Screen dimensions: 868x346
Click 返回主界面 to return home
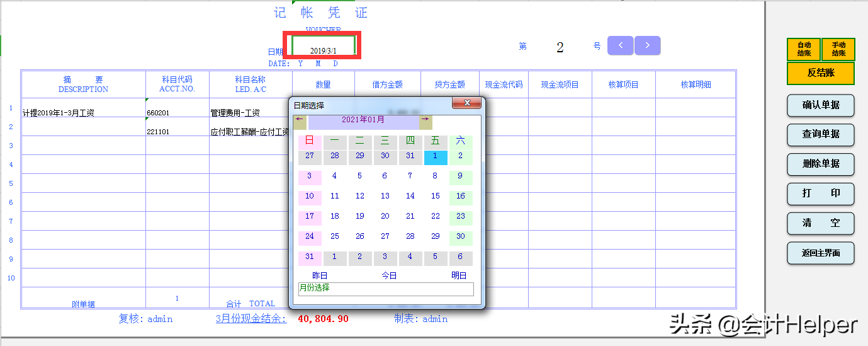pyautogui.click(x=821, y=253)
